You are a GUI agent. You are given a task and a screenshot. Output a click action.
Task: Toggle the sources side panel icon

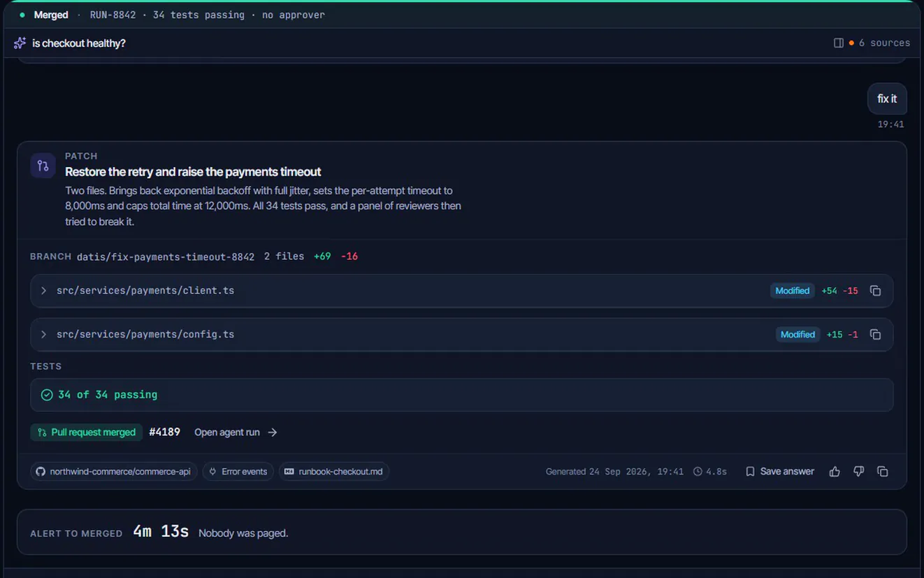pyautogui.click(x=839, y=43)
